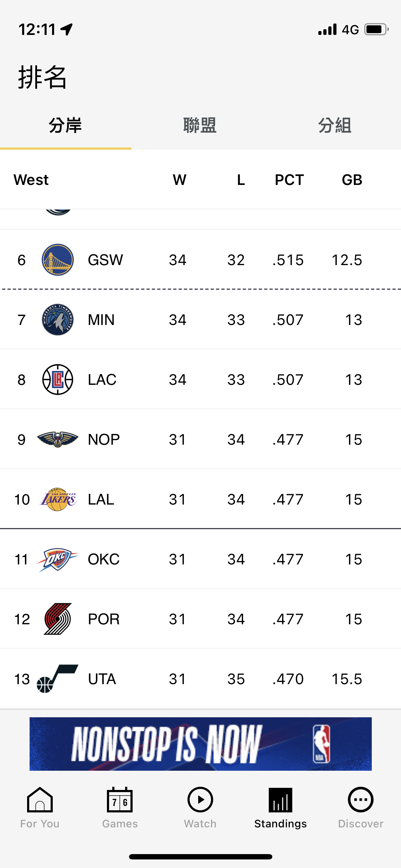
Task: Sort by the GB column header
Action: point(352,180)
